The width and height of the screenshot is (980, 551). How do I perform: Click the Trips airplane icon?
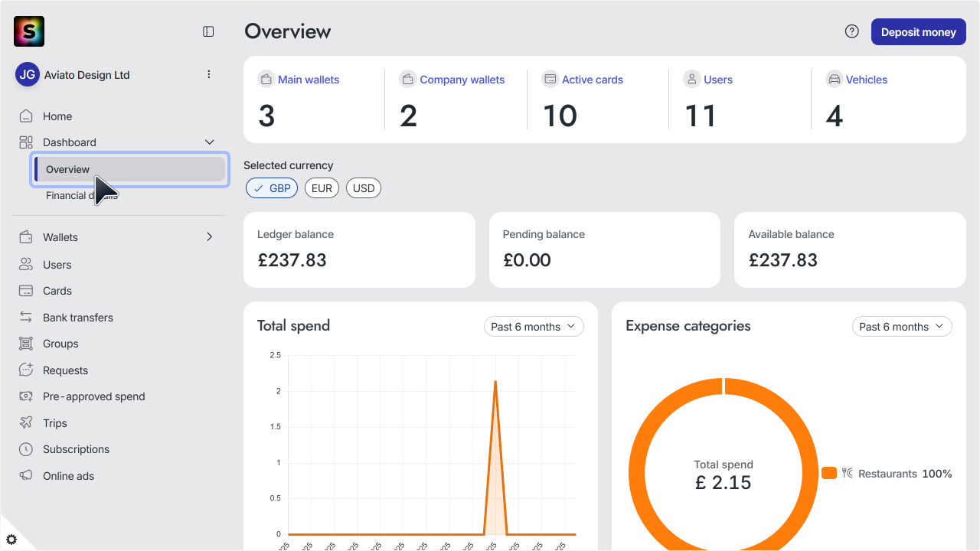tap(26, 423)
